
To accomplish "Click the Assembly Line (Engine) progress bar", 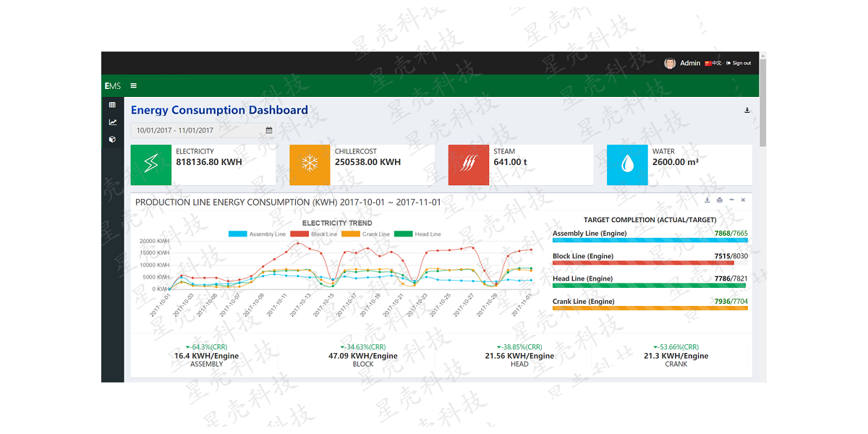I will pyautogui.click(x=650, y=240).
